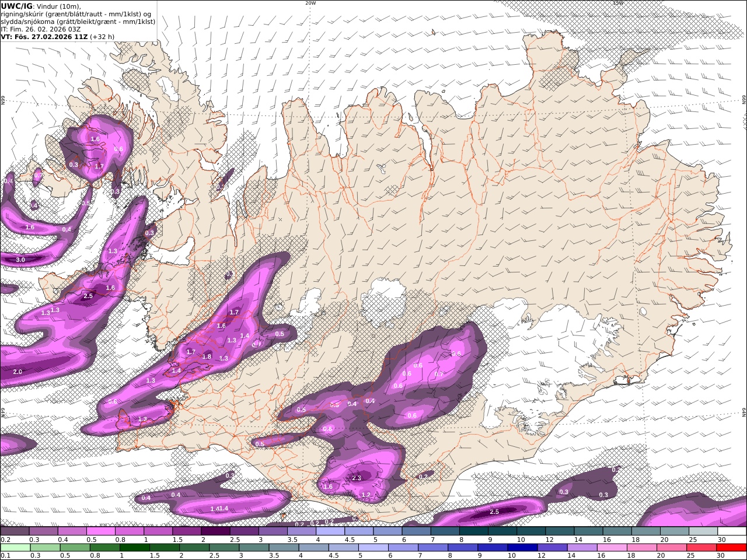Click the "0.2" label in the top legend row
Screen dimensions: 747x560
pyautogui.click(x=5, y=540)
